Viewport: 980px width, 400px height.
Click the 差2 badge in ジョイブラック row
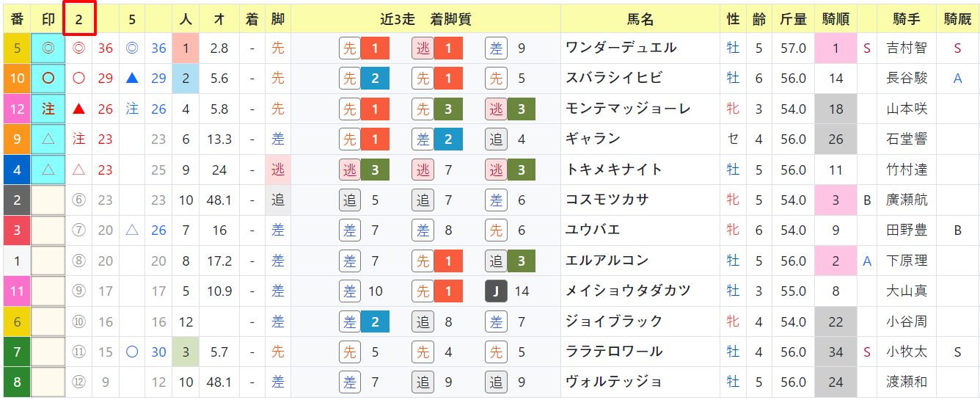(x=364, y=321)
